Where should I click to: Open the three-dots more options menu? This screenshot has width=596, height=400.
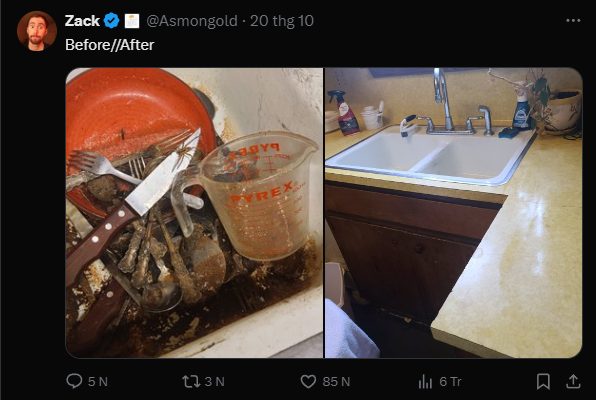click(573, 21)
